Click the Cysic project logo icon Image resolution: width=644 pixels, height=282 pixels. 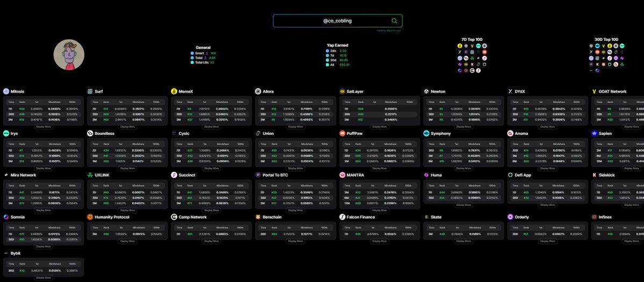click(174, 133)
